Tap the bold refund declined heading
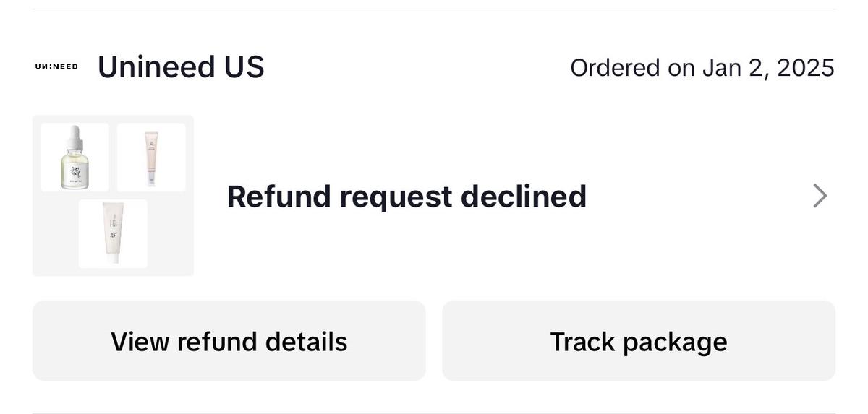868x414 pixels. click(x=407, y=196)
